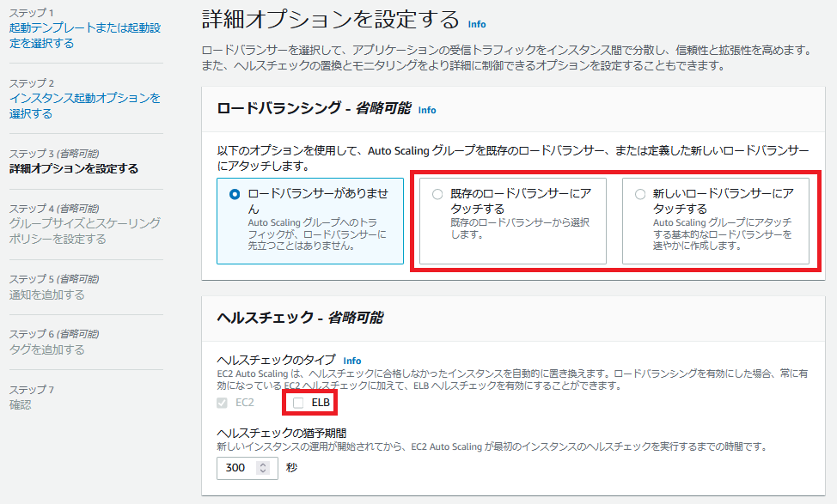Click the stepper arrows on the 300 seconds field
The width and height of the screenshot is (837, 504).
pos(263,468)
